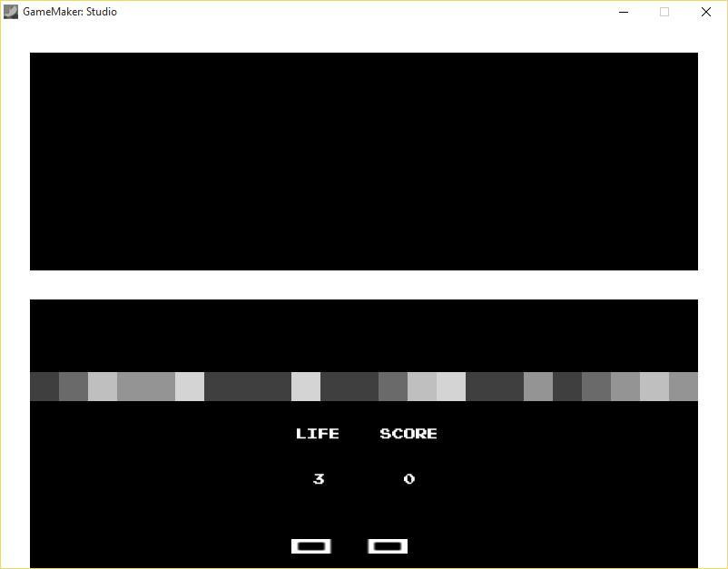Click the GameMaker app icon in title bar
The height and width of the screenshot is (569, 728).
(11, 12)
